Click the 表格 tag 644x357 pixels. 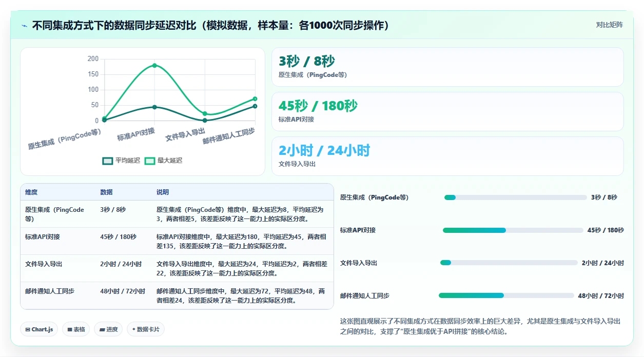(x=76, y=329)
